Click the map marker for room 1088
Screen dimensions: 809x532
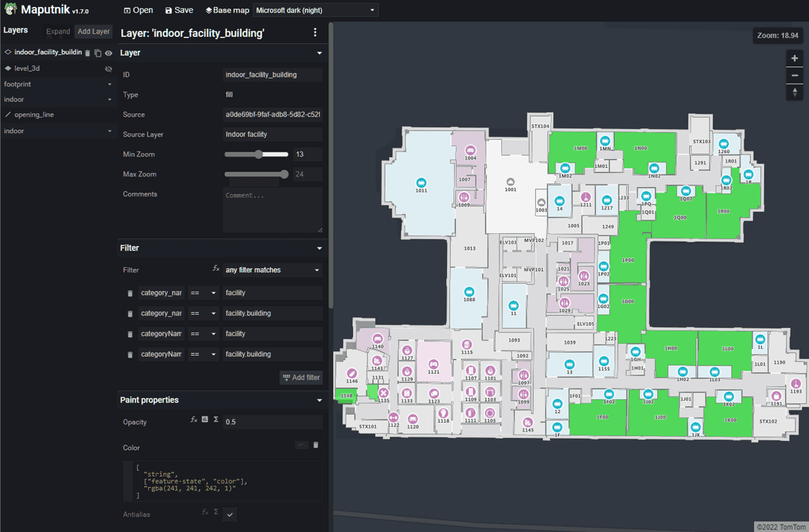(x=469, y=292)
